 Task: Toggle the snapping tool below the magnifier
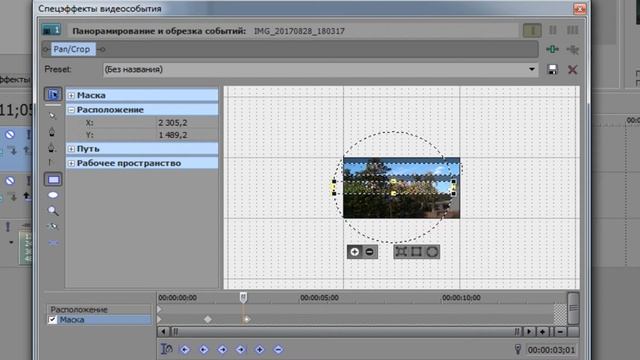(x=53, y=227)
